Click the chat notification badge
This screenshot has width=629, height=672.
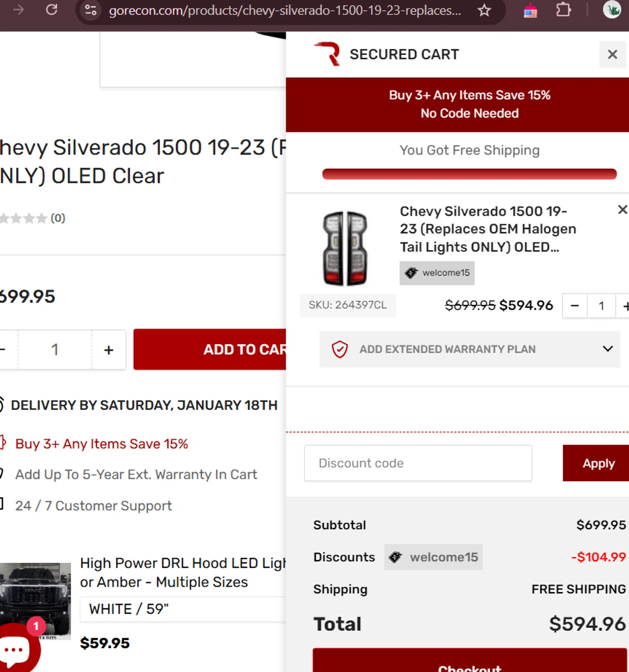(x=36, y=626)
